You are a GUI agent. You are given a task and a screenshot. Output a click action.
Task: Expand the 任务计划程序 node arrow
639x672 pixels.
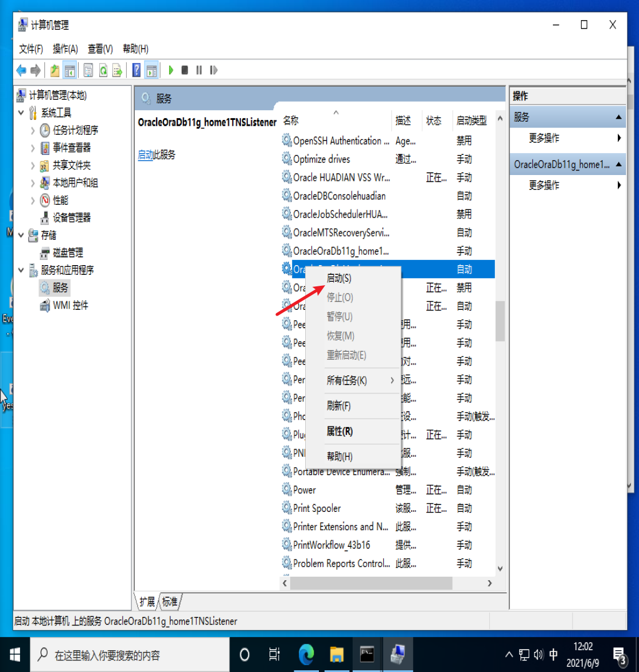[x=33, y=131]
